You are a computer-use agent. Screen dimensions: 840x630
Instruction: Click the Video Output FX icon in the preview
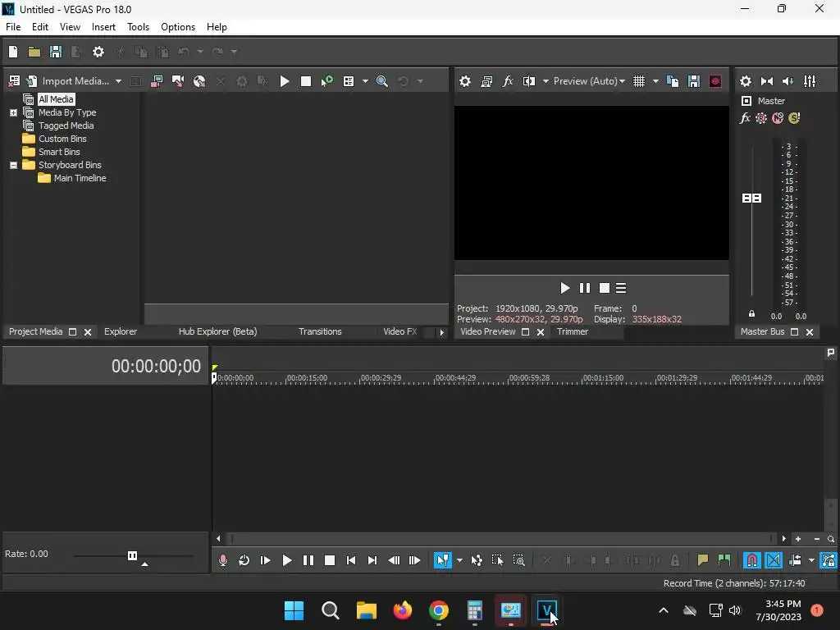point(507,81)
